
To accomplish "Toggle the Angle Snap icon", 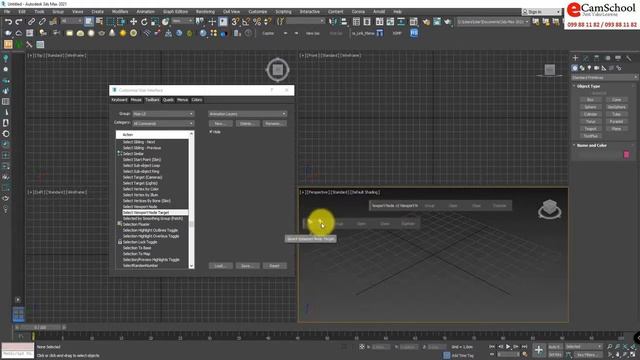I will [x=246, y=22].
